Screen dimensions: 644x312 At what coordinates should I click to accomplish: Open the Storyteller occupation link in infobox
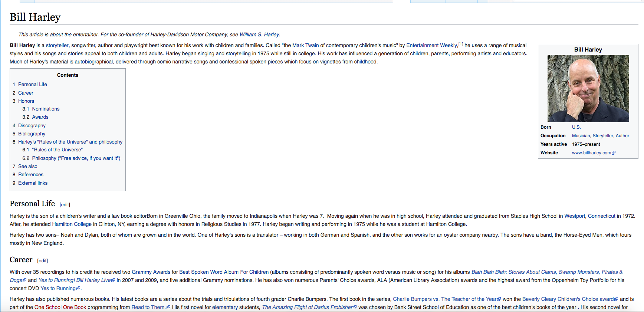[603, 135]
